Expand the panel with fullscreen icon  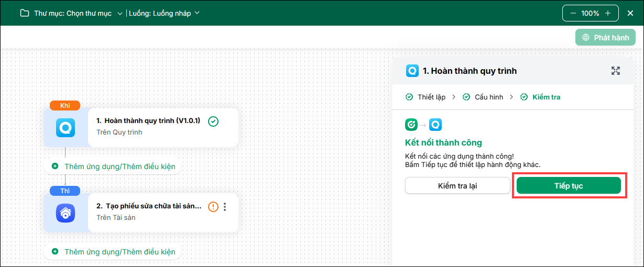[x=616, y=71]
